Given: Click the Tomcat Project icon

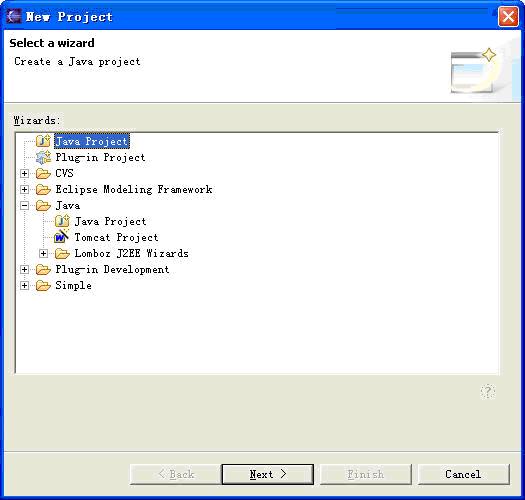Looking at the screenshot, I should click(62, 237).
